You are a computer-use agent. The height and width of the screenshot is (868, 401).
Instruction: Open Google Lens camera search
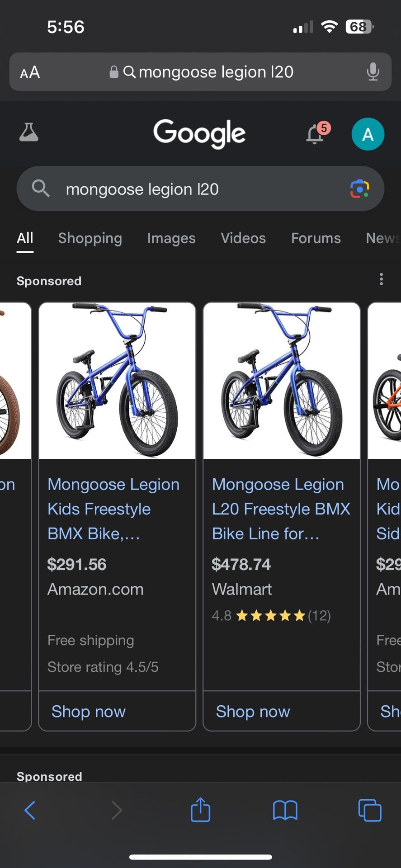pyautogui.click(x=359, y=189)
